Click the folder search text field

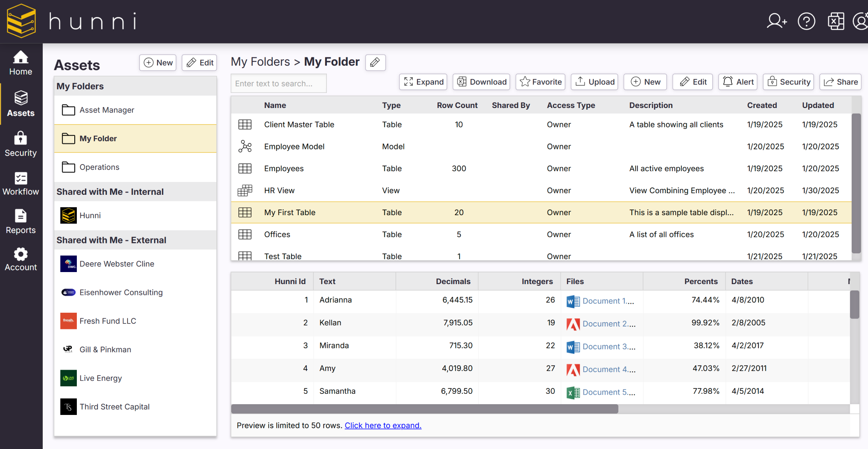[x=278, y=83]
